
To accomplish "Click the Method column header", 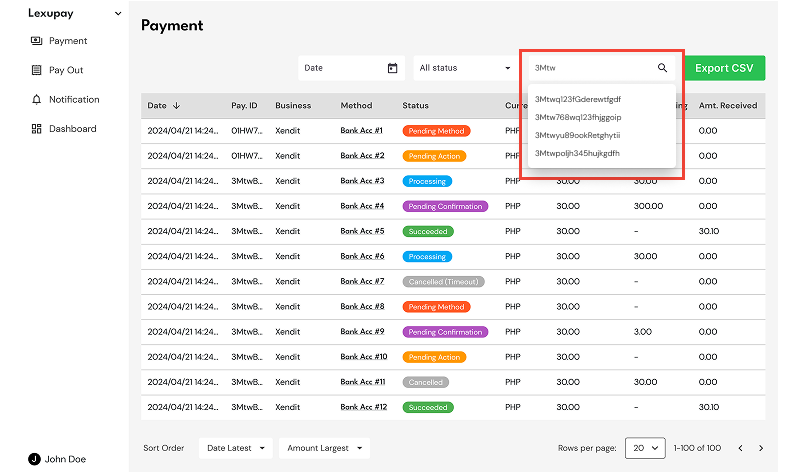I will tap(357, 105).
